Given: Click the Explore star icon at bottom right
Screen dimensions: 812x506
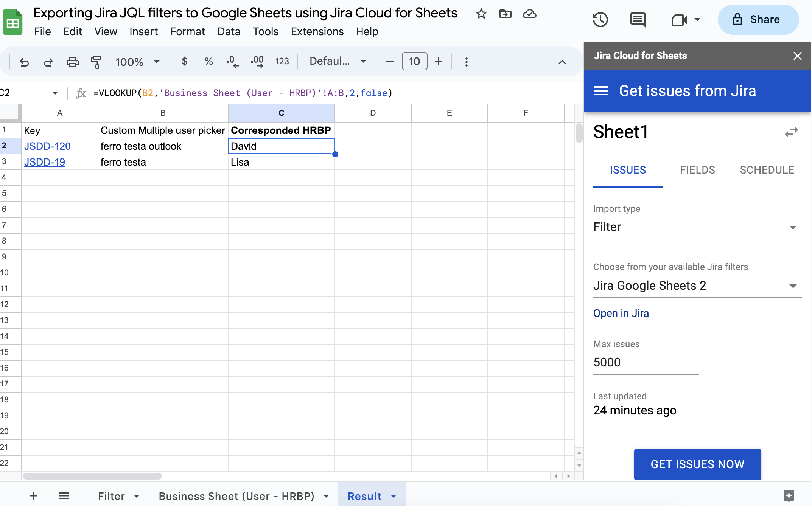Looking at the screenshot, I should (789, 495).
